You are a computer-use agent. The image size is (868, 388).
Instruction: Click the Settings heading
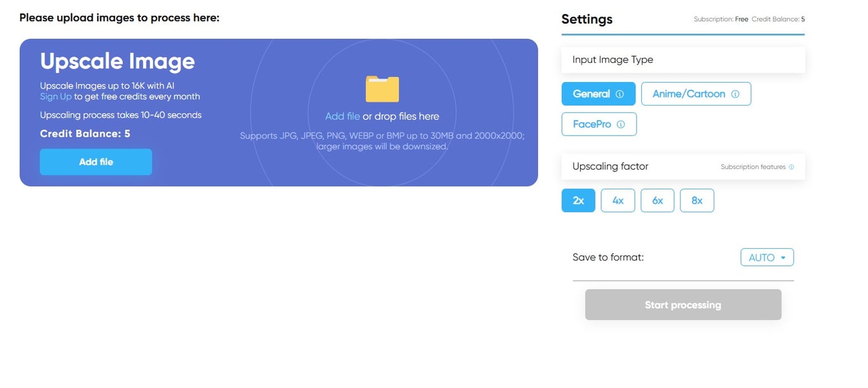point(587,19)
